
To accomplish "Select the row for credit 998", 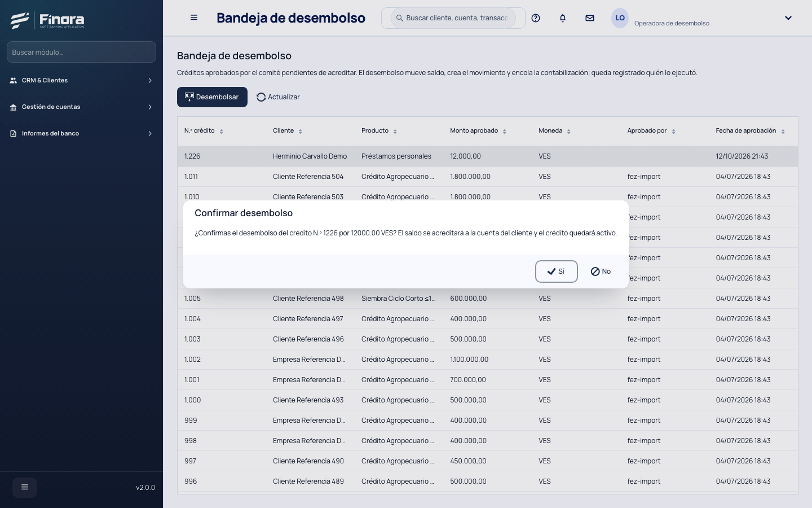I will (x=488, y=441).
